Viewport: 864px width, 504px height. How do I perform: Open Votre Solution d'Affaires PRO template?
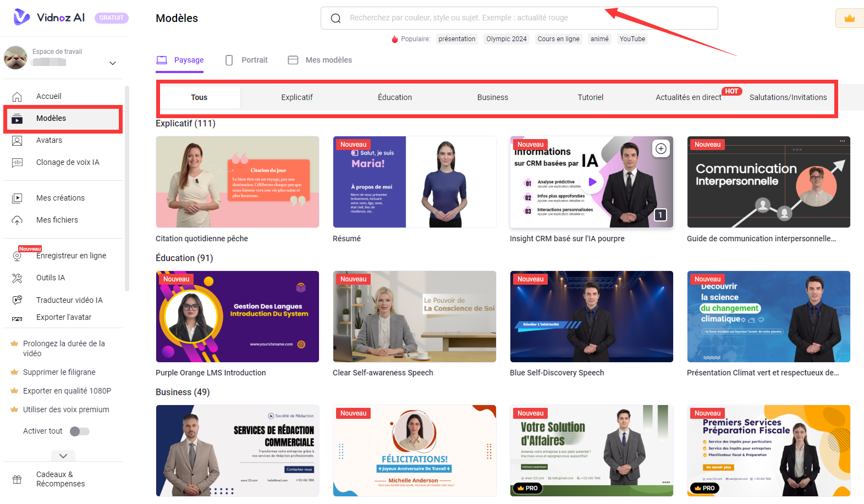click(x=592, y=451)
